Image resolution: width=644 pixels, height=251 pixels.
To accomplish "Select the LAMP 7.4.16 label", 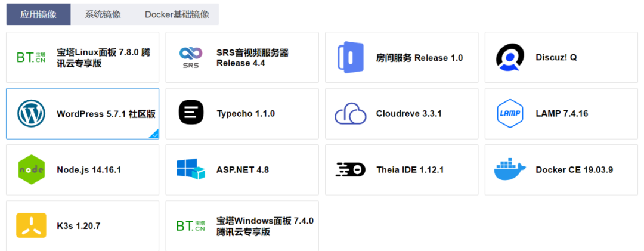I will pyautogui.click(x=562, y=114).
